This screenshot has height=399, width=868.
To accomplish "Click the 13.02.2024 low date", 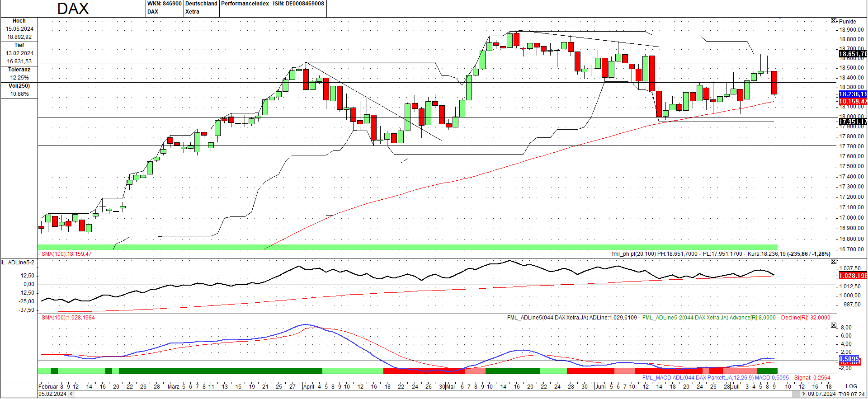I will point(19,53).
